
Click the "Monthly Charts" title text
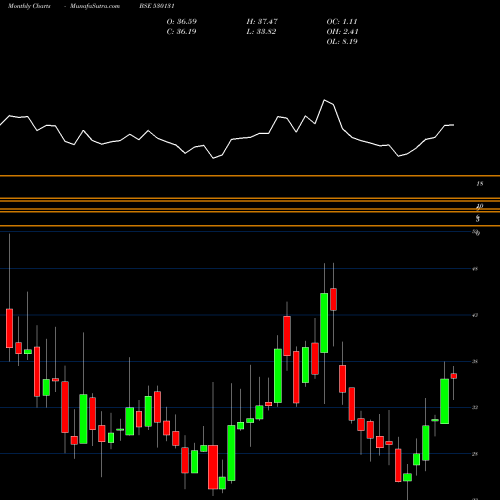tap(29, 6)
